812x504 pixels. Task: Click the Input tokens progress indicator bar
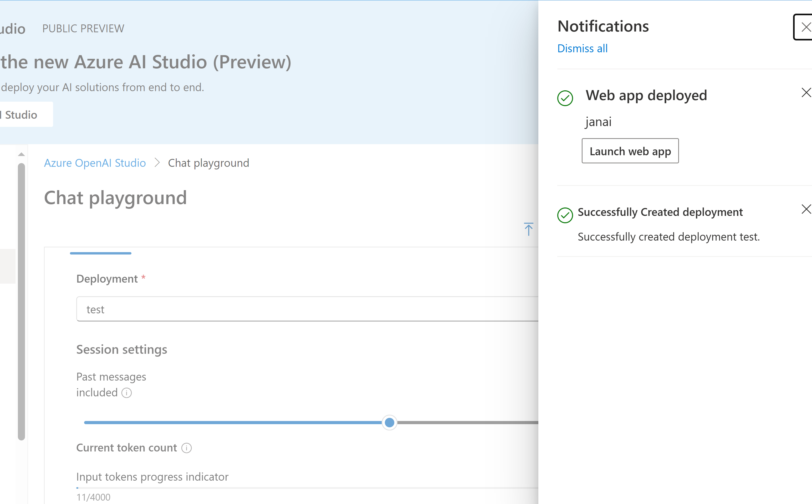pos(307,488)
